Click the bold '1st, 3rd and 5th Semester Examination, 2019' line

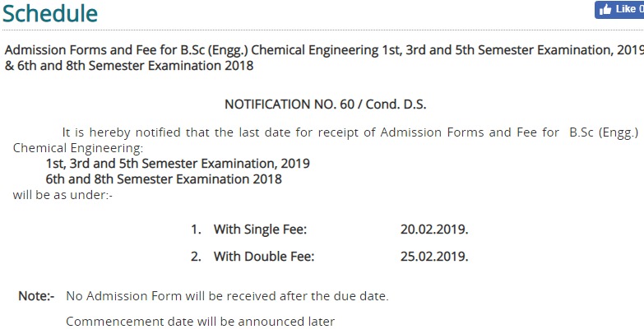tap(178, 164)
